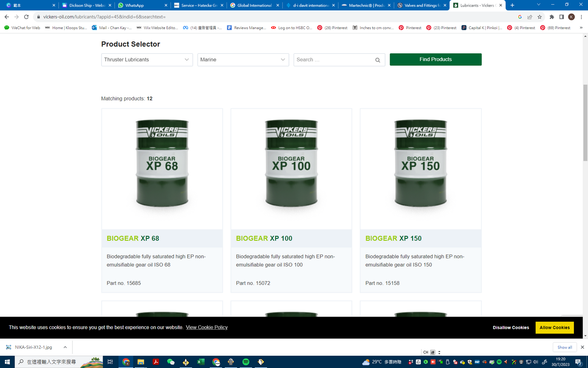The width and height of the screenshot is (588, 368).
Task: Open Spotify from the taskbar
Action: [x=246, y=362]
